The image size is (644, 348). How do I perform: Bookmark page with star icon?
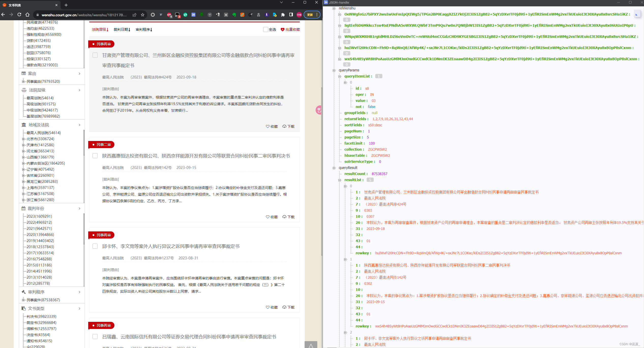[143, 15]
